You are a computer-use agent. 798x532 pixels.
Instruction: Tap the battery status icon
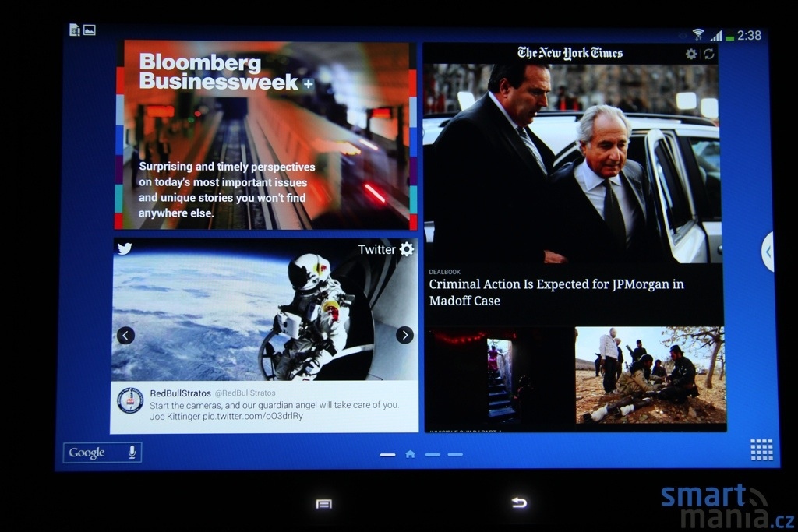click(x=729, y=37)
